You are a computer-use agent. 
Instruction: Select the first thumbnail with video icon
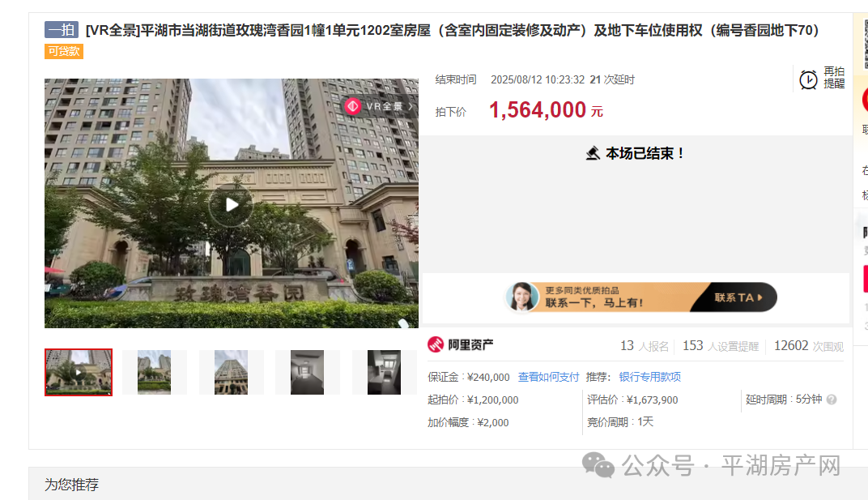click(79, 372)
